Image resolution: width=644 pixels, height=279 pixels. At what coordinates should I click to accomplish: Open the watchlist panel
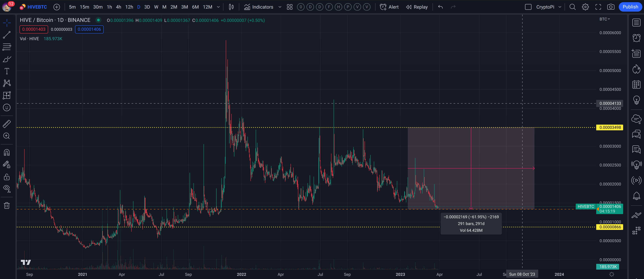[636, 23]
